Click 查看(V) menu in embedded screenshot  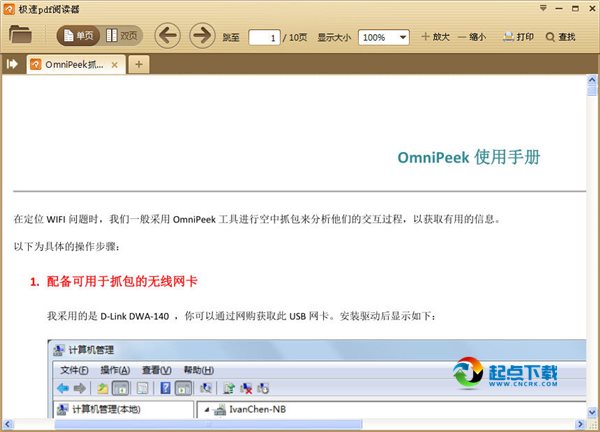click(x=157, y=370)
